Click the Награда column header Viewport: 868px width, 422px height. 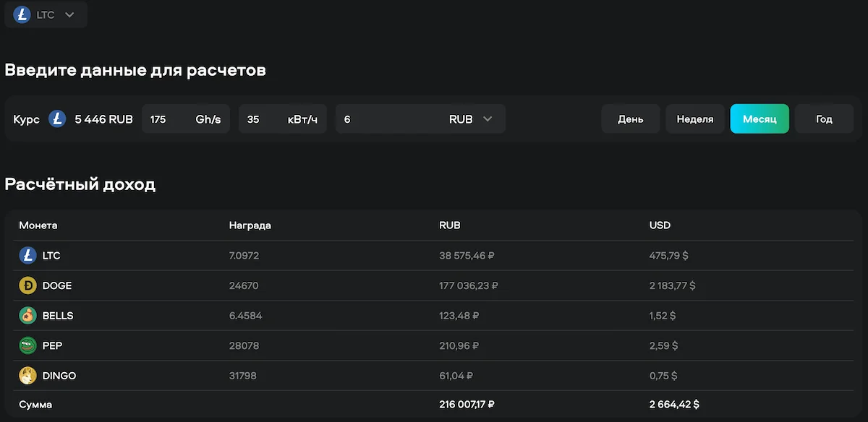click(250, 225)
